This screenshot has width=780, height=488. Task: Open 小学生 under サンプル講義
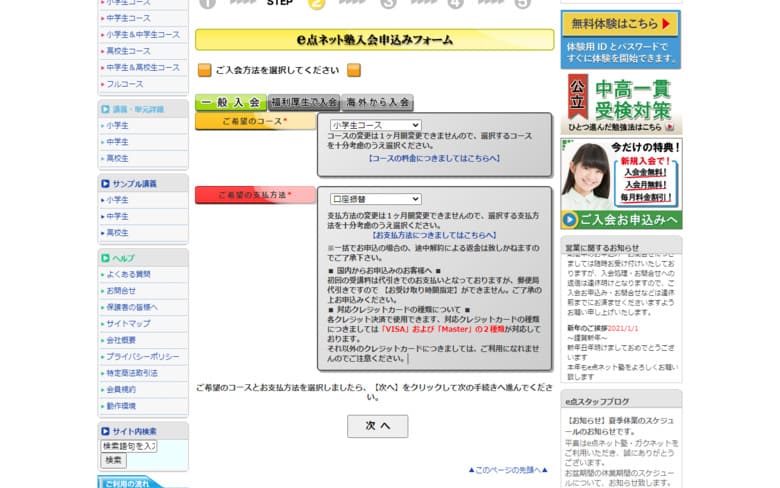click(x=117, y=200)
